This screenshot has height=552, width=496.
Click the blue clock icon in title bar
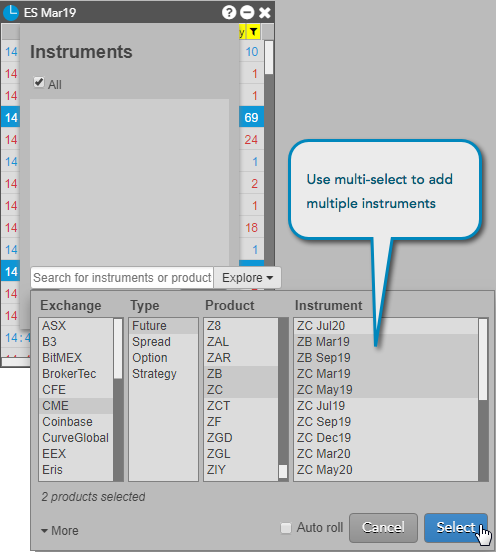click(11, 12)
